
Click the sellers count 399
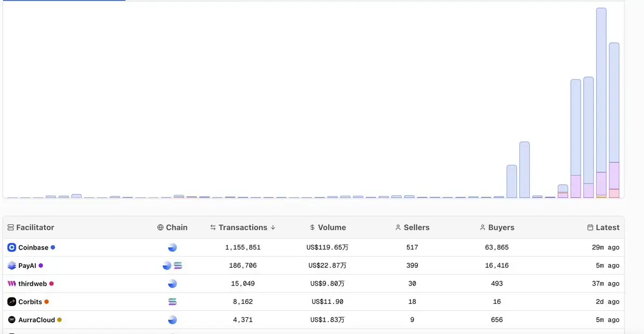coord(412,266)
